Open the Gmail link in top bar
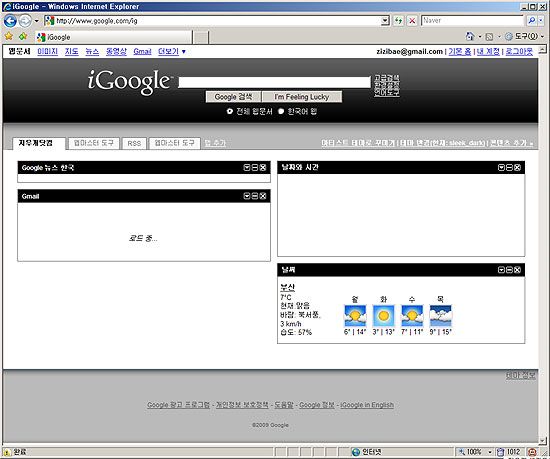The width and height of the screenshot is (550, 459). click(x=142, y=52)
